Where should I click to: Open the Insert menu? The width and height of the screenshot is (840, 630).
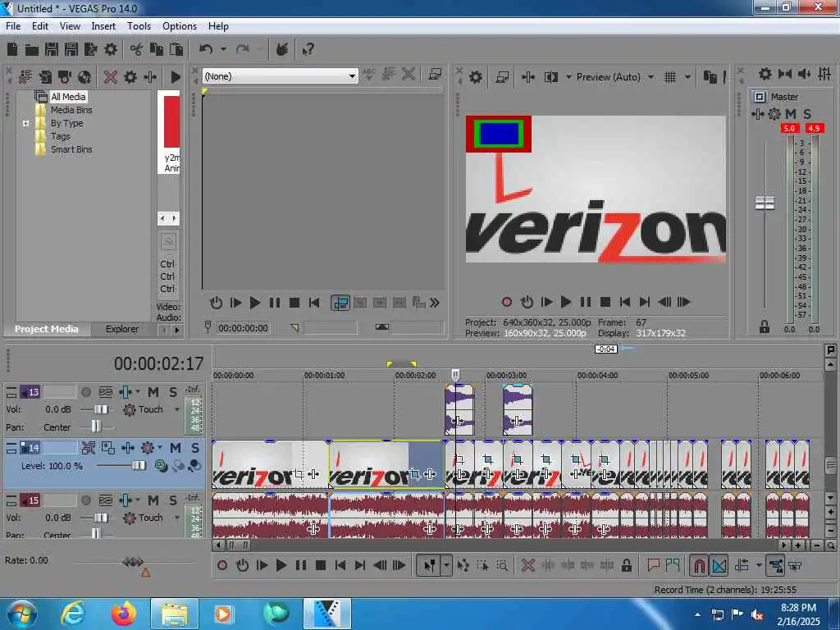pos(103,26)
